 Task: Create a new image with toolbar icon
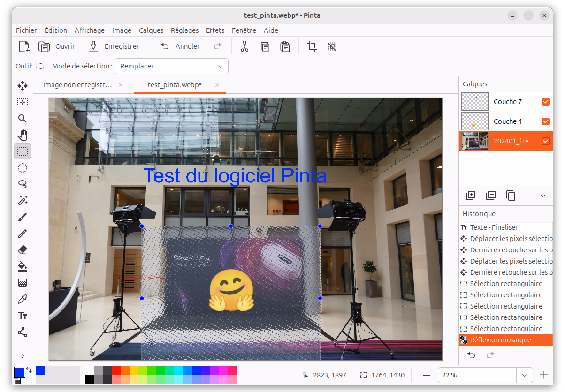click(x=24, y=46)
